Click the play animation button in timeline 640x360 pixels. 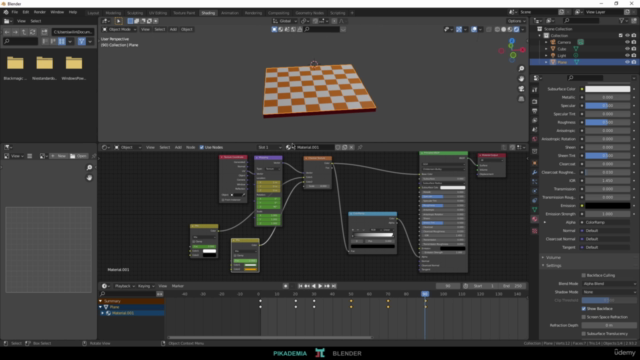(320, 286)
